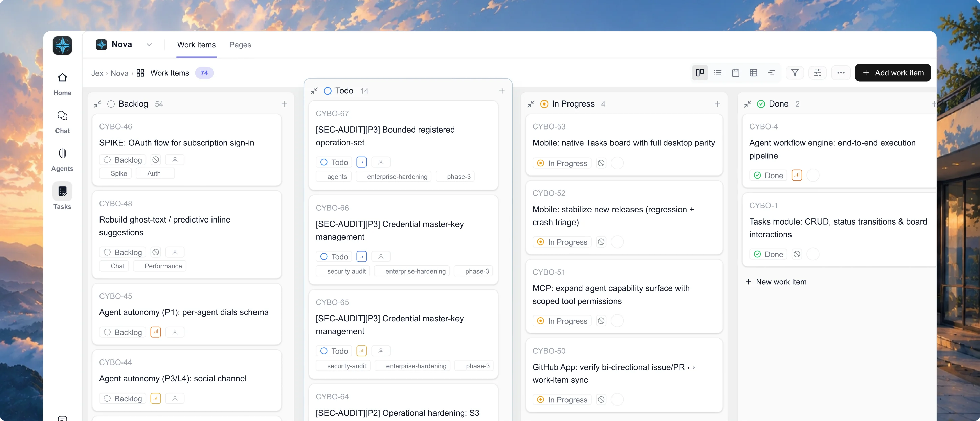
Task: Open card CYBO-64 Operational hardening S3
Action: [x=403, y=402]
